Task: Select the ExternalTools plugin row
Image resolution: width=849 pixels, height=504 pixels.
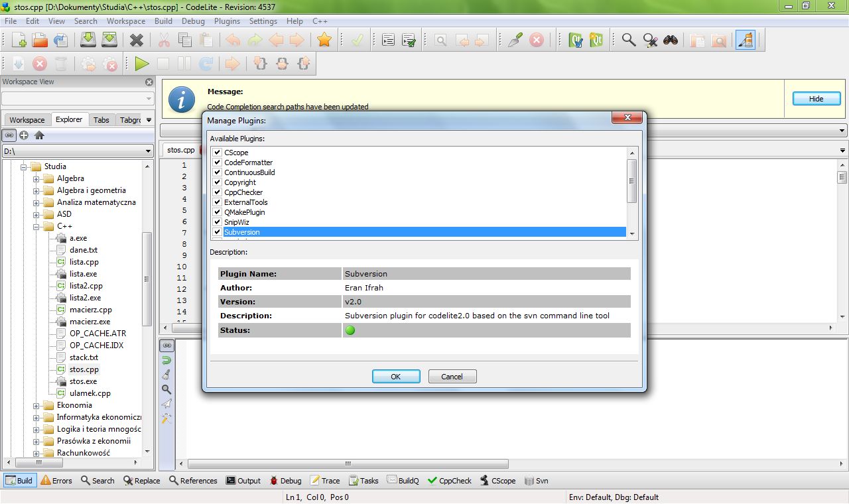Action: point(419,202)
